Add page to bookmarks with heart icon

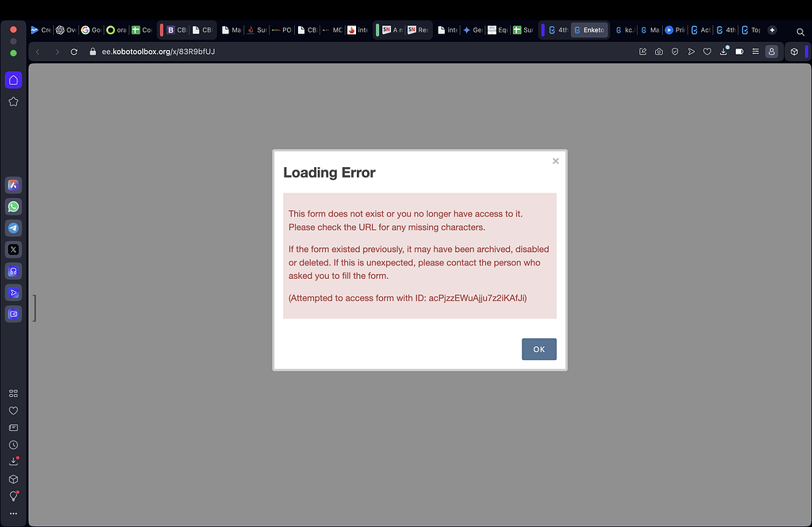coord(707,51)
